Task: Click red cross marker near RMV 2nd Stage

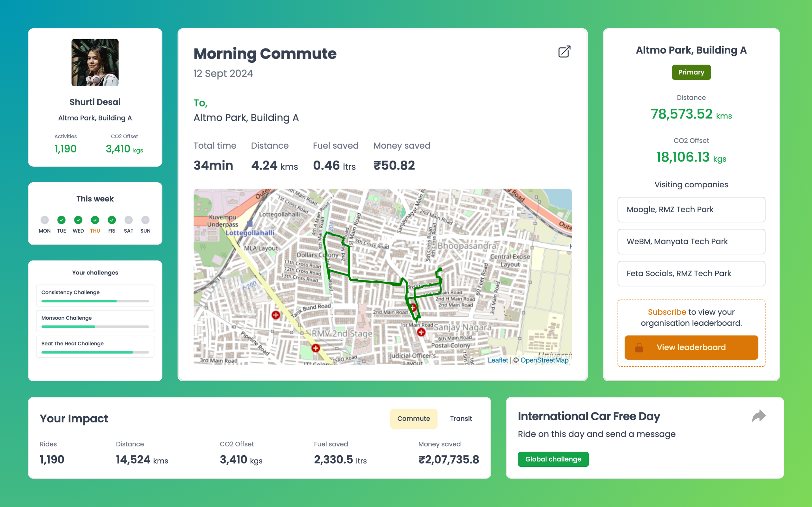Action: click(315, 348)
